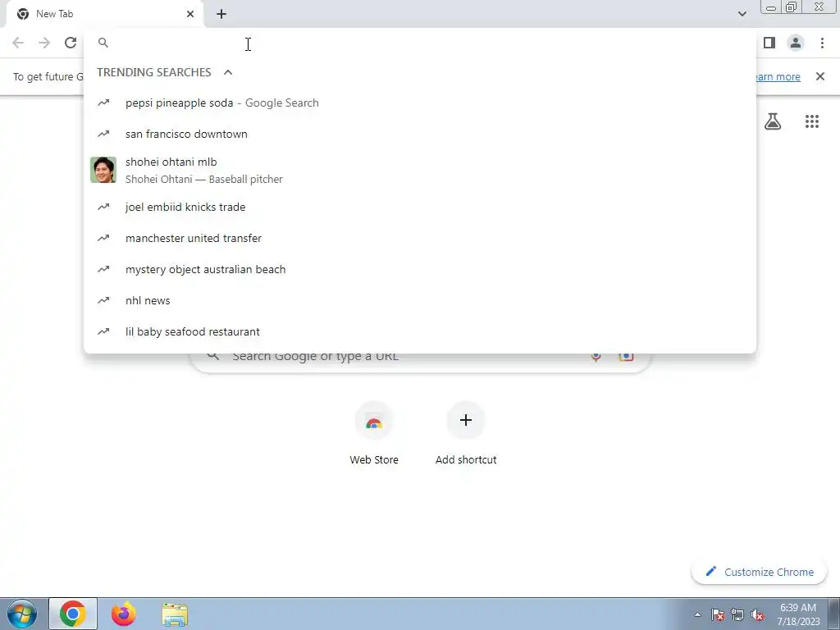
Task: Dismiss the info bar with X
Action: [820, 76]
